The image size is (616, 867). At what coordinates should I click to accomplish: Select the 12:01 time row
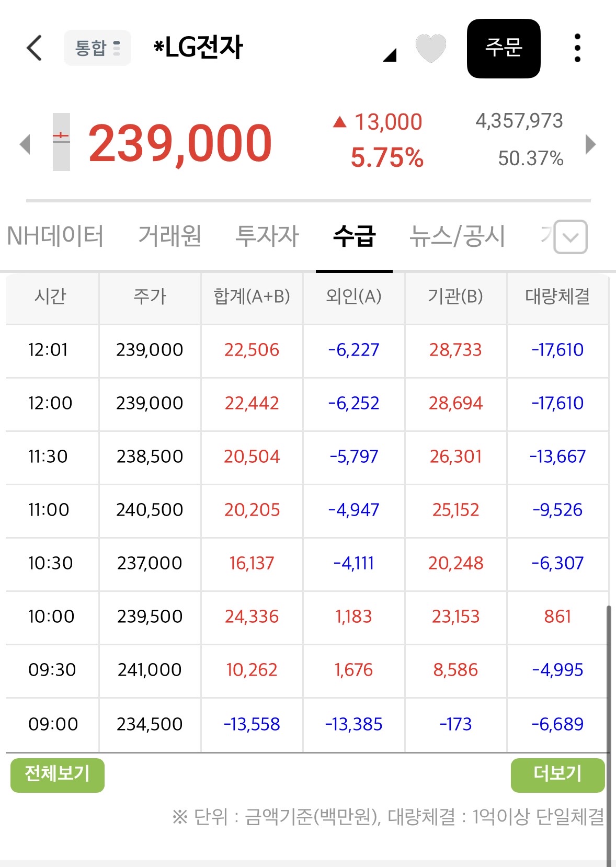coord(307,350)
